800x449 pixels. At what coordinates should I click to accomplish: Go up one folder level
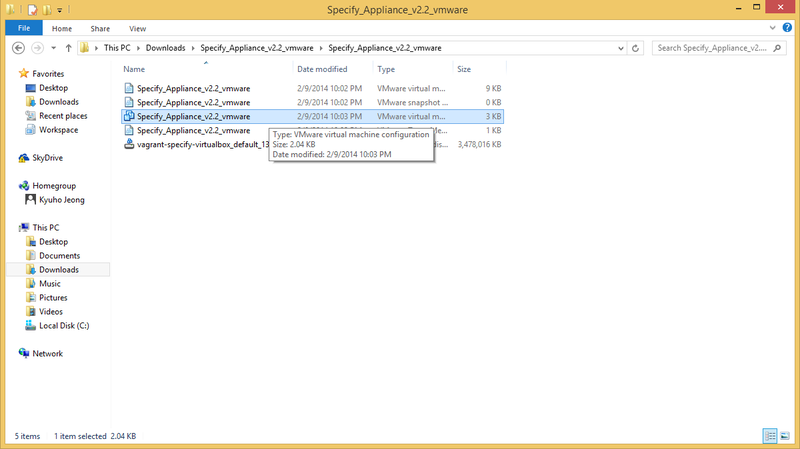[x=68, y=48]
